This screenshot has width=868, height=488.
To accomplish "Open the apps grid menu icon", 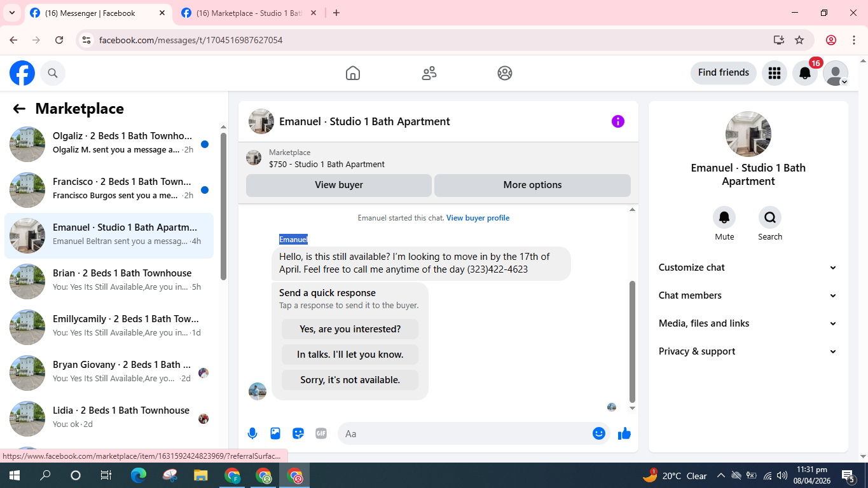I will (774, 73).
